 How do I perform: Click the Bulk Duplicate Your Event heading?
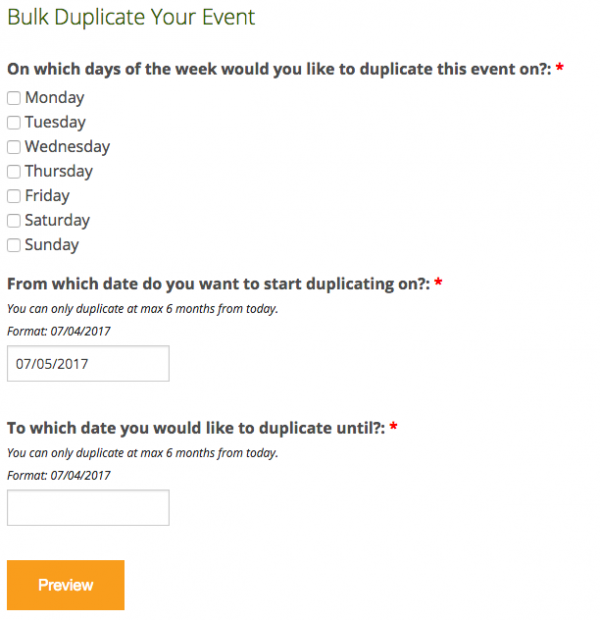pos(131,17)
